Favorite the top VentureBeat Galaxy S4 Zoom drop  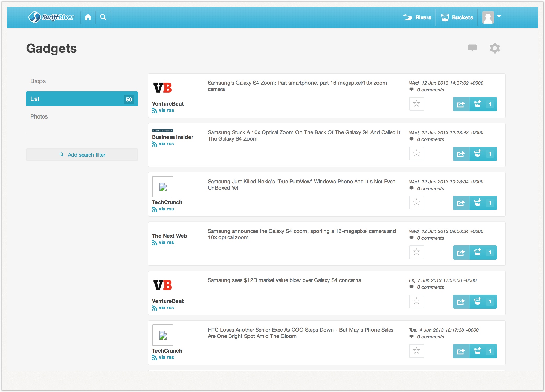point(416,104)
